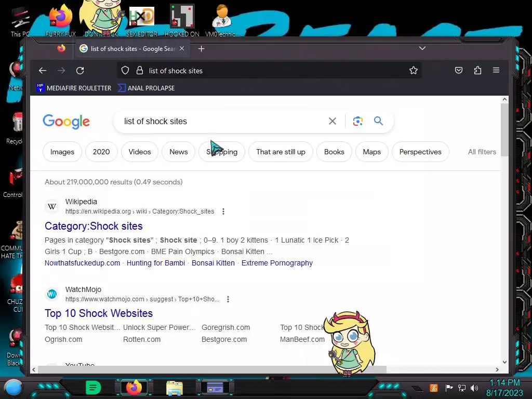532x399 pixels.
Task: Click 'Ogrish.com' in WatchMojo snippet
Action: tap(63, 339)
